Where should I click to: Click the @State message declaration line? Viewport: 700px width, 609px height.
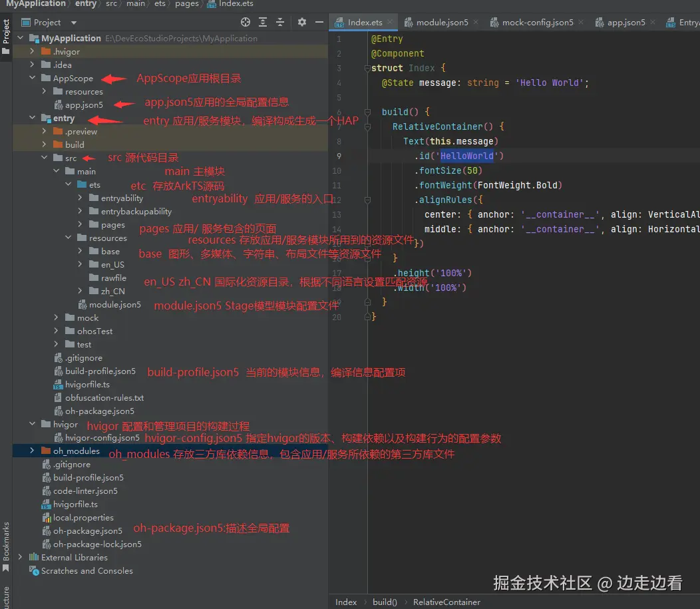click(x=485, y=83)
